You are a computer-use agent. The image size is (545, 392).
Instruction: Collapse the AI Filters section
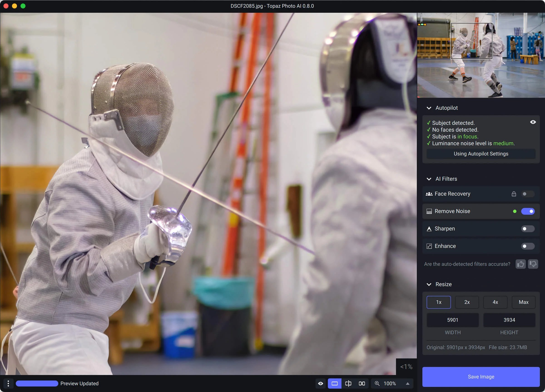[429, 179]
